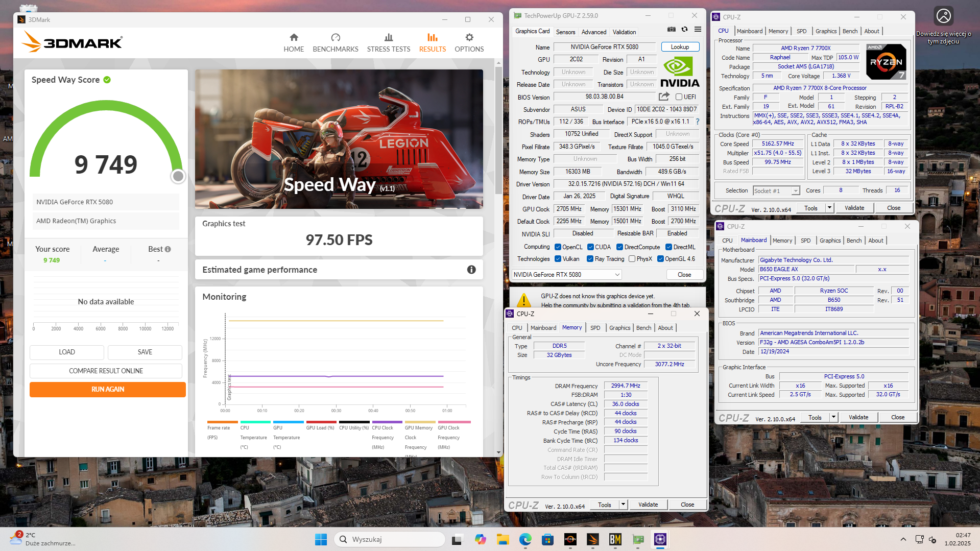Click SAVE button in 3DMark
The image size is (980, 551).
click(145, 352)
